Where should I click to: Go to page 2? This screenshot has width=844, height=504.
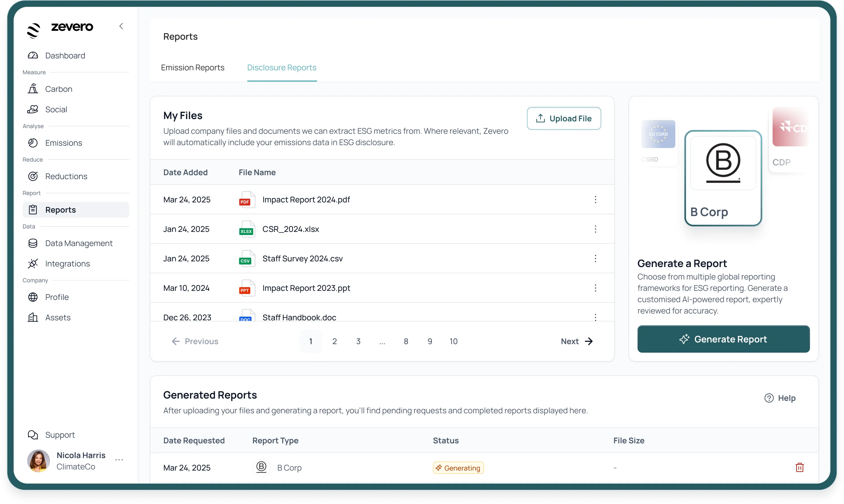coord(334,341)
